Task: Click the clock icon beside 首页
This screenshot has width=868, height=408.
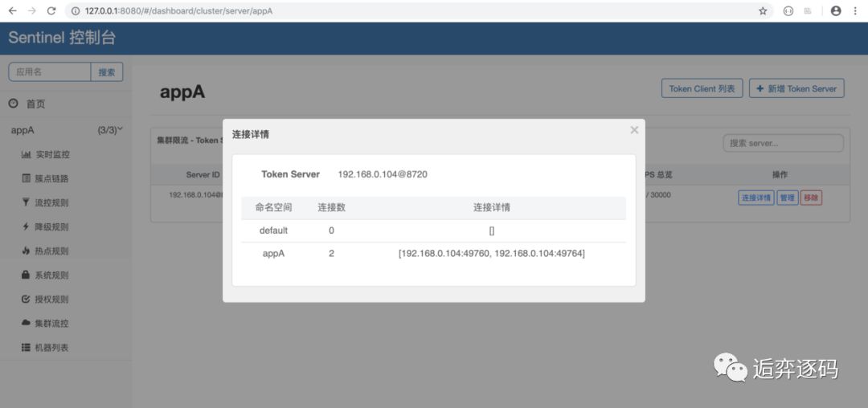Action: click(x=14, y=104)
